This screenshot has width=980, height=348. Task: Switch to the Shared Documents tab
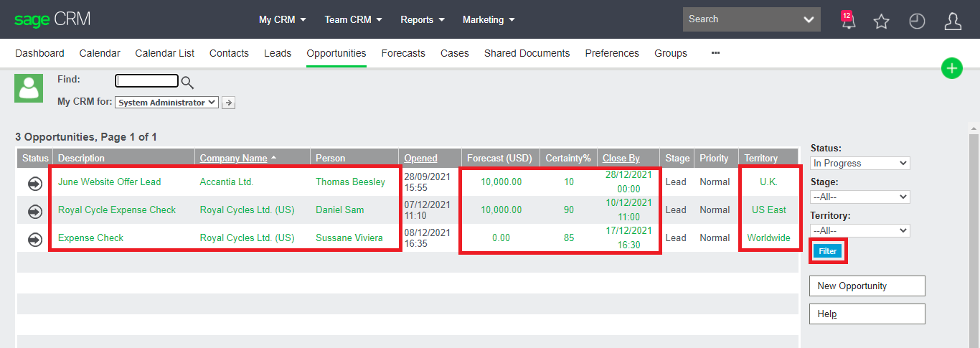527,53
